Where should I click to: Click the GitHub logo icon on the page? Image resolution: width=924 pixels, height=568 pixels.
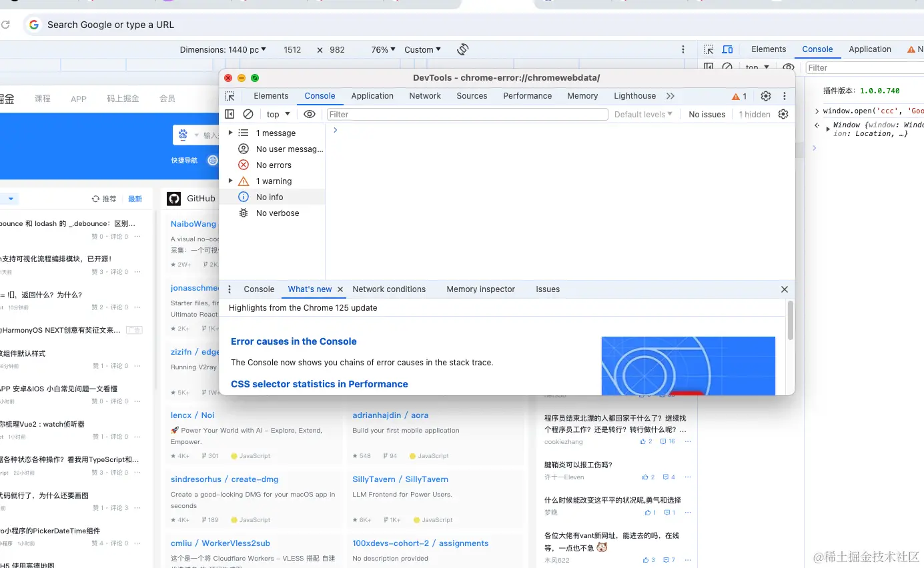[173, 199]
